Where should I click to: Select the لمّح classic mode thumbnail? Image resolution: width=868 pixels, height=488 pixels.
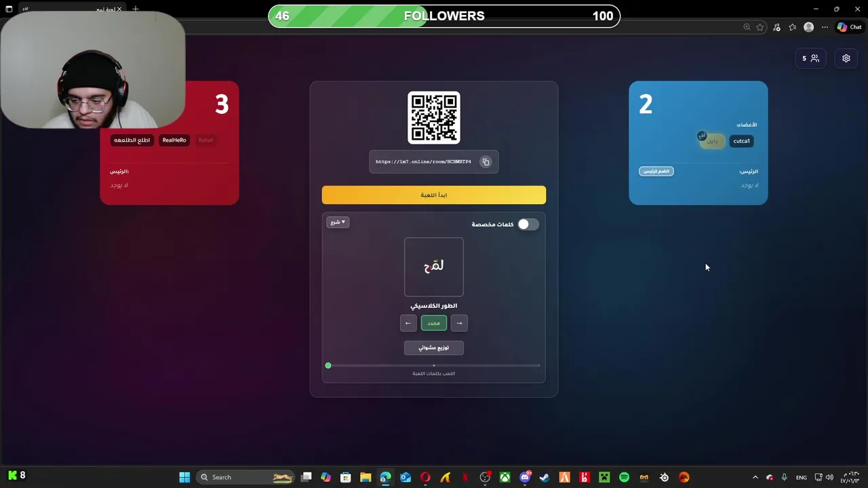click(x=434, y=267)
